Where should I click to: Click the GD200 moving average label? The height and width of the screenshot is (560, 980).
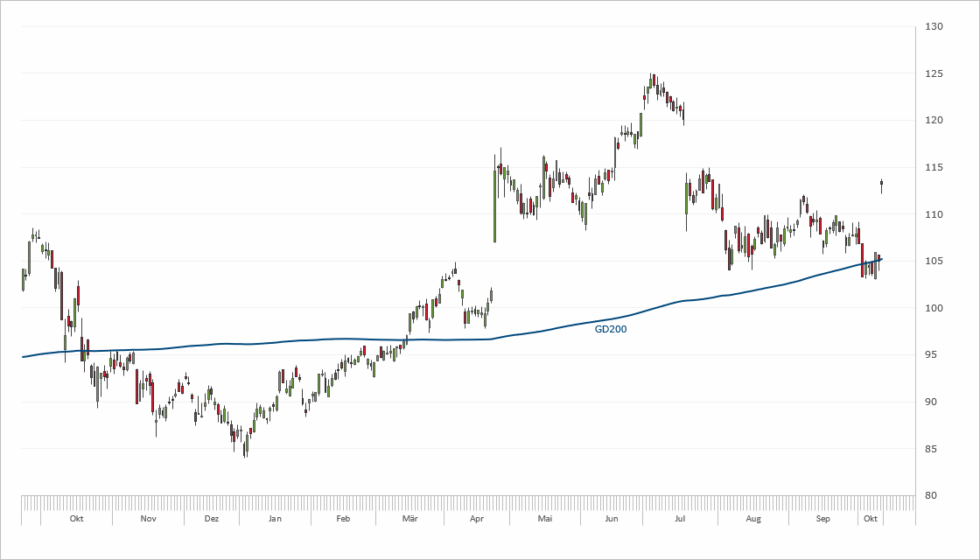[x=610, y=330]
